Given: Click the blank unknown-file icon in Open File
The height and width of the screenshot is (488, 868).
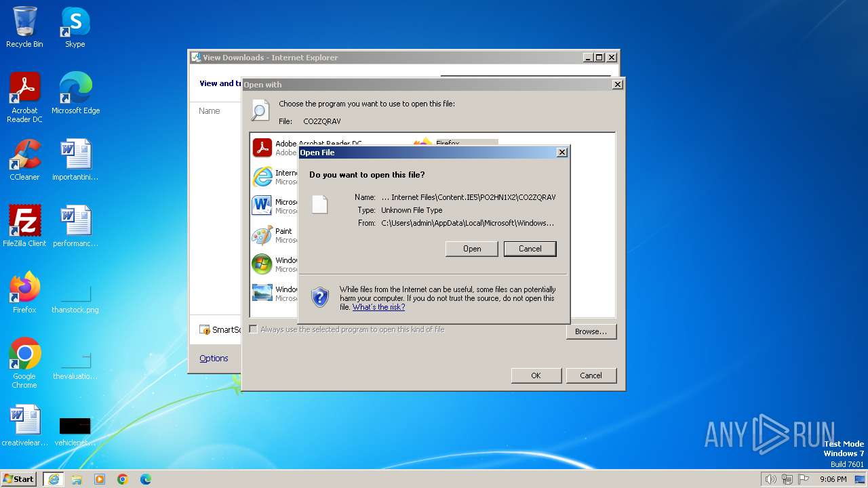Looking at the screenshot, I should 320,204.
